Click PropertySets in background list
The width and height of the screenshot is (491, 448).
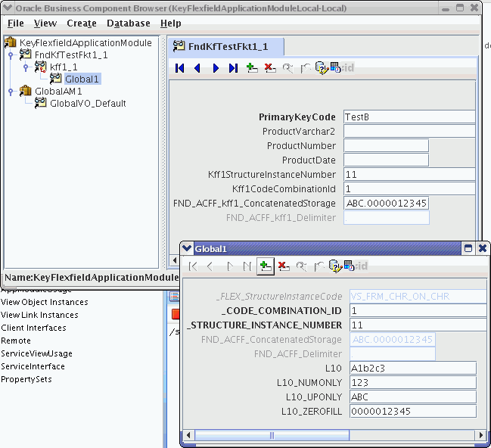pyautogui.click(x=26, y=379)
